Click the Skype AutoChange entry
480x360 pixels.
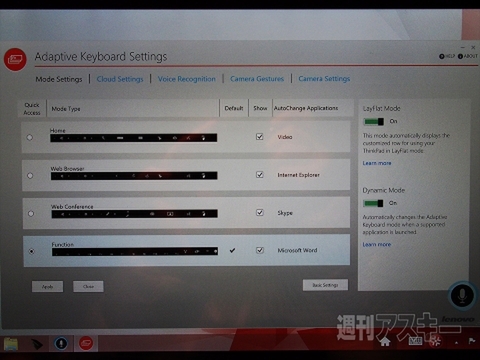pos(285,213)
